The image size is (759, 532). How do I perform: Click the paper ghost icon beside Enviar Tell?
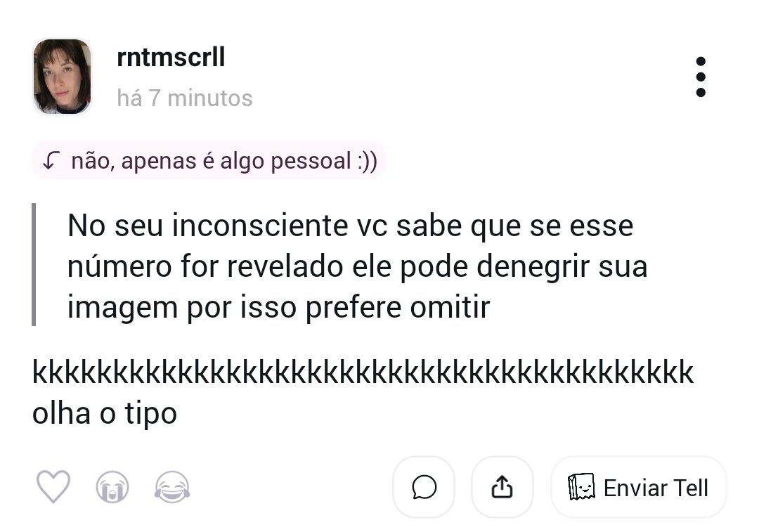tap(581, 487)
